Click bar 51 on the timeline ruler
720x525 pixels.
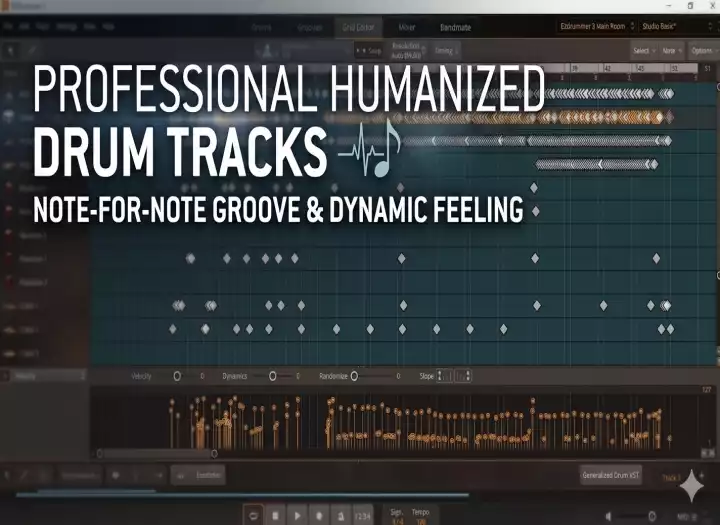(x=708, y=68)
